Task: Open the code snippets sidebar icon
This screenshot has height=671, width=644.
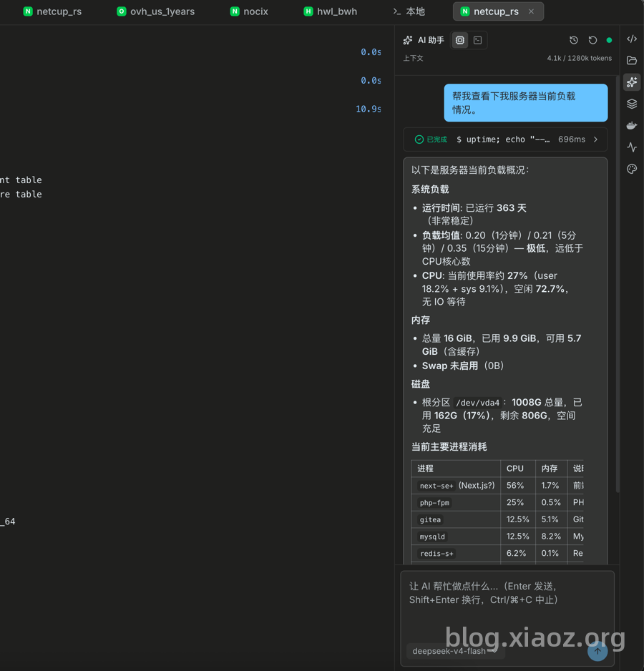Action: point(632,39)
